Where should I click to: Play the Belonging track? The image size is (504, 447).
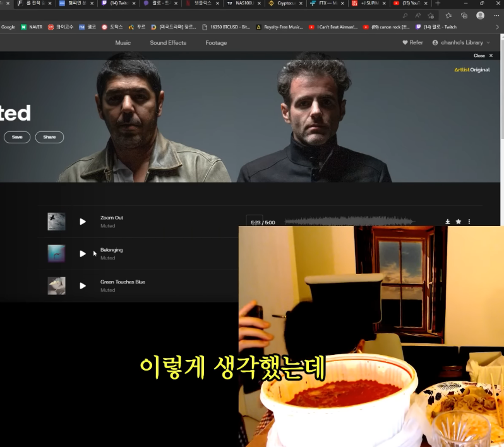tap(83, 254)
